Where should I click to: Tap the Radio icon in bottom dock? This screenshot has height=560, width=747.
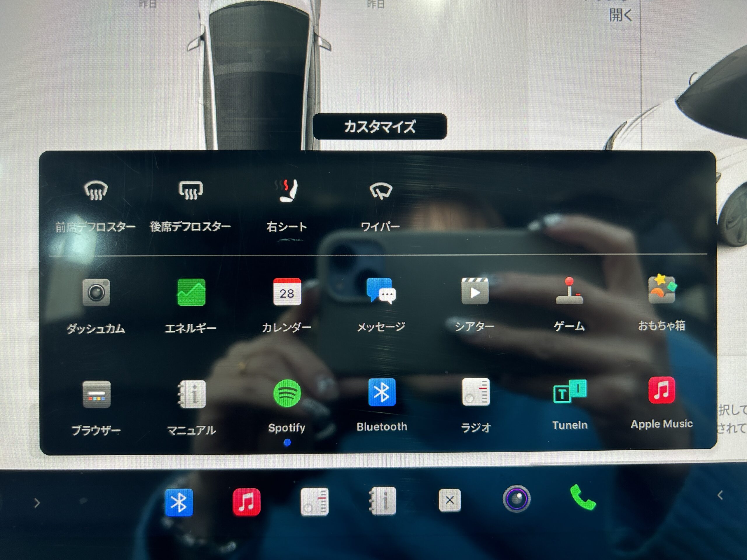point(314,502)
